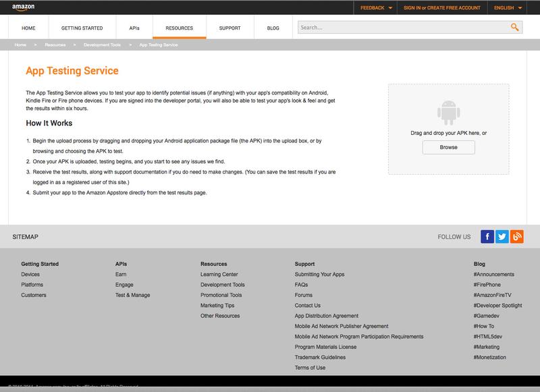Open Mobile Ad Network Publisher Agreement link

coord(342,326)
